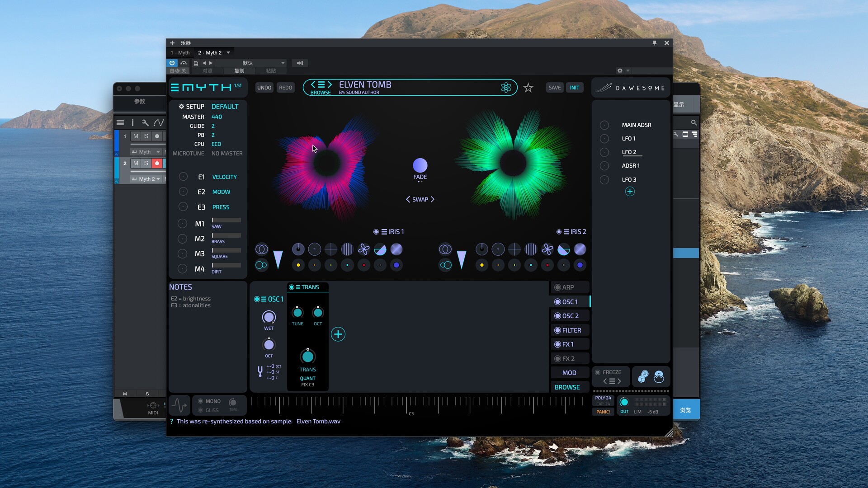
Task: Click the tuning fork icon in OSC 1
Action: 260,372
